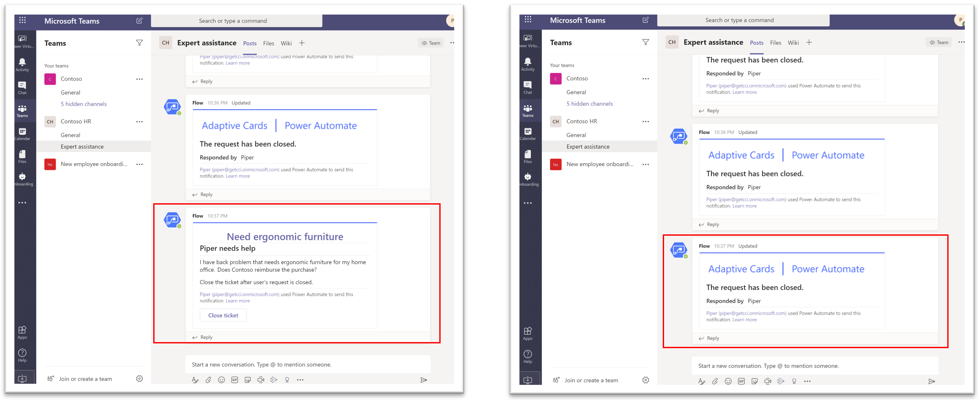Click Close ticket button on the furniture card
The height and width of the screenshot is (402, 980).
click(223, 315)
